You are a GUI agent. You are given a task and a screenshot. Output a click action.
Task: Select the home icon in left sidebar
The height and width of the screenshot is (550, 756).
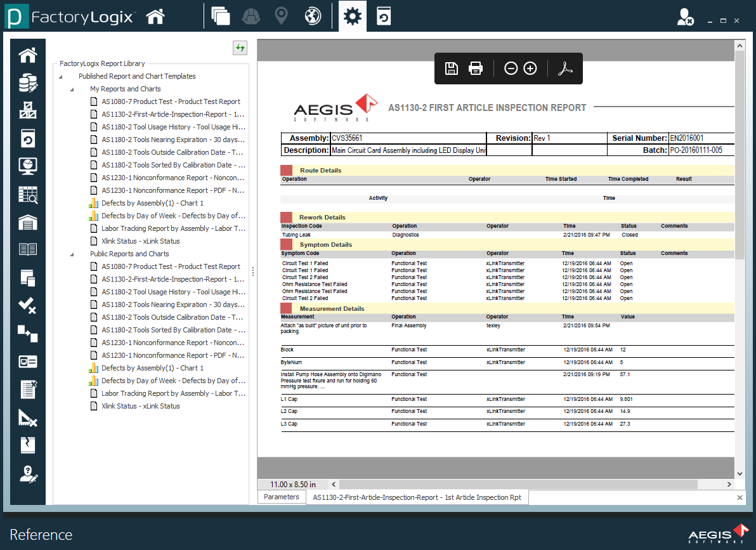[27, 55]
